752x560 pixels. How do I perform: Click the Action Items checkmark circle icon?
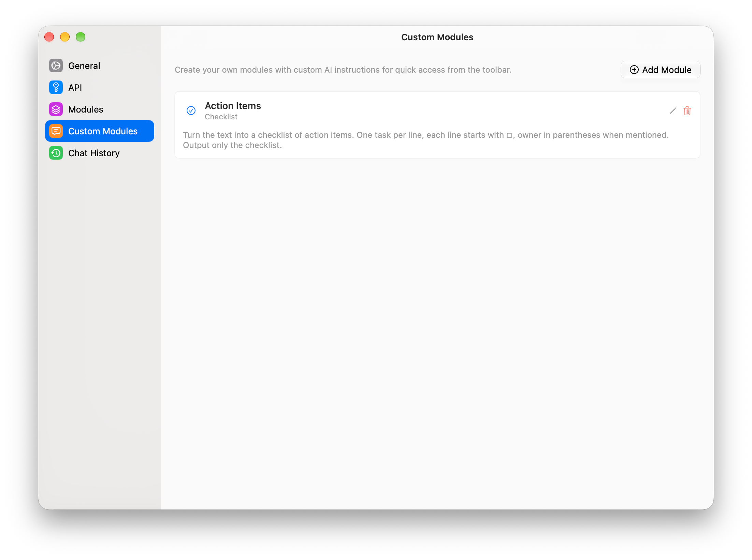[191, 110]
